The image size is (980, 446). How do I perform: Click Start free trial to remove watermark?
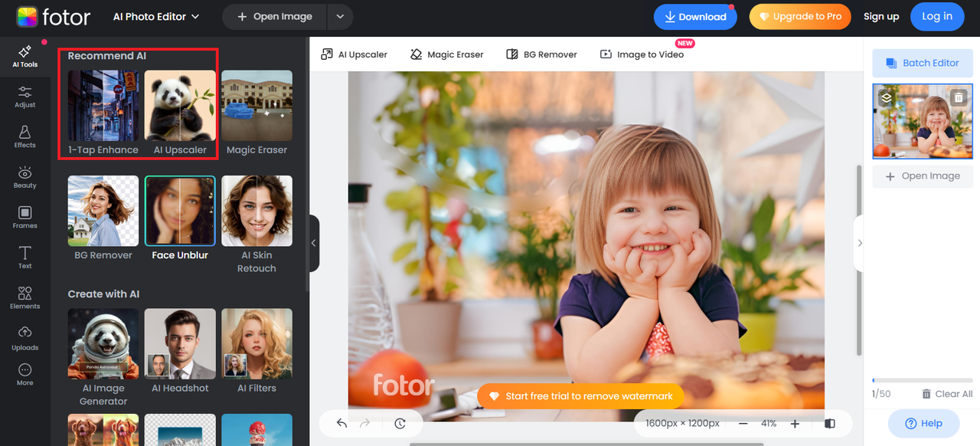point(580,396)
